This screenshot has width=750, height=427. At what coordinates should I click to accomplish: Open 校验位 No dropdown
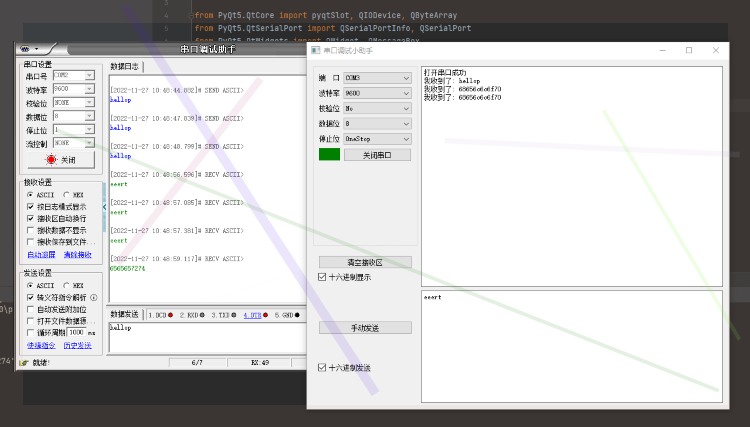pyautogui.click(x=377, y=109)
